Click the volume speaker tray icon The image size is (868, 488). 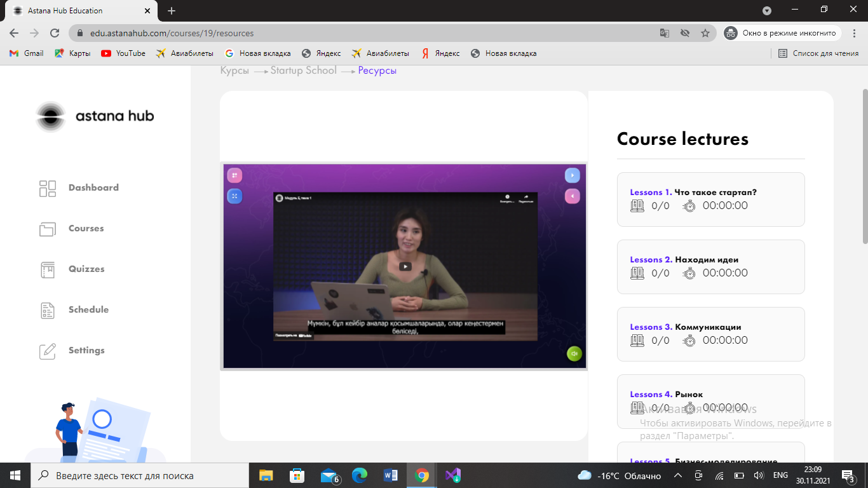[x=758, y=475]
